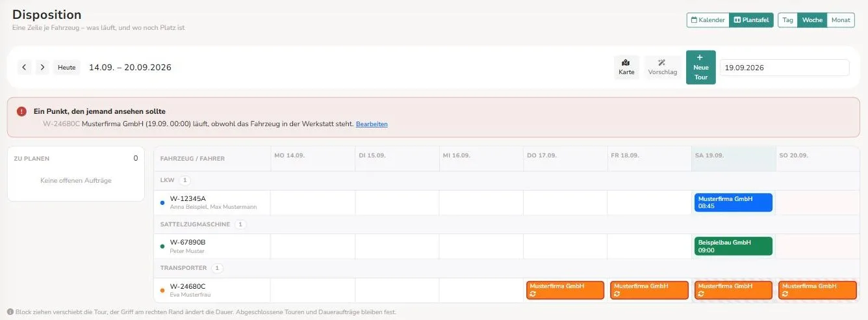Jump to Heute
Screen dimensions: 868x320
67,67
